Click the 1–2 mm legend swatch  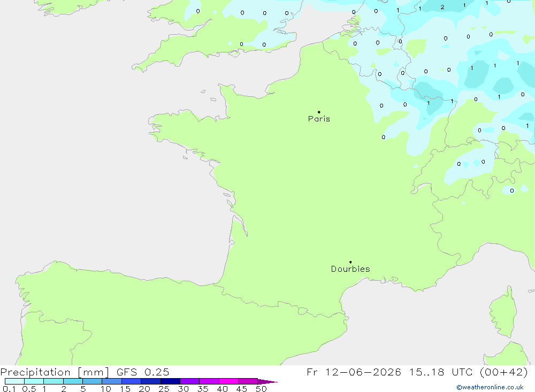click(53, 381)
